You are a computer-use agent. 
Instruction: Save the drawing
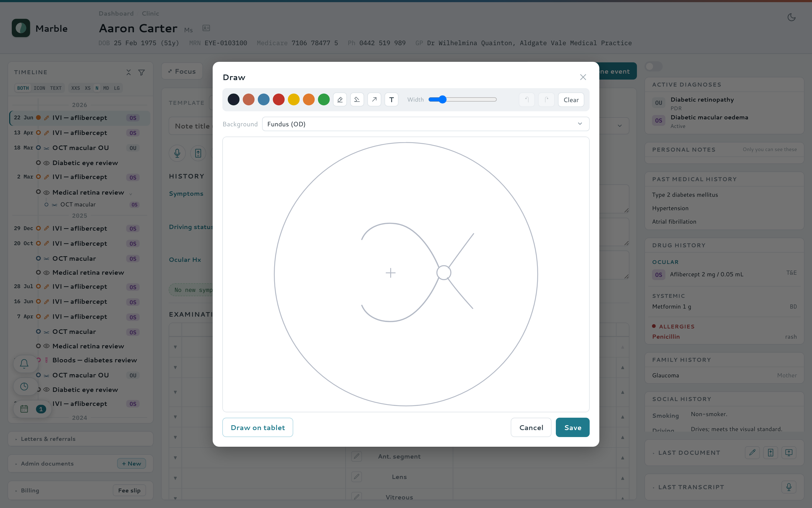(572, 427)
